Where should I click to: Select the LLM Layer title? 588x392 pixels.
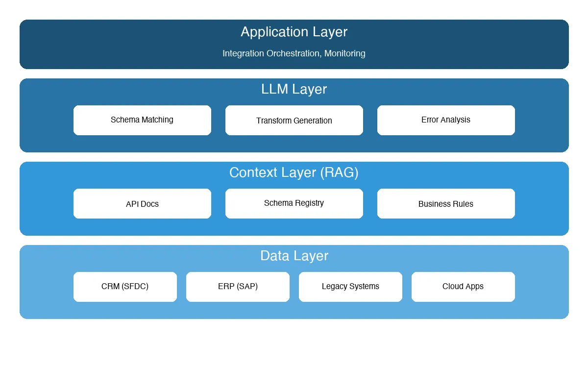(294, 89)
